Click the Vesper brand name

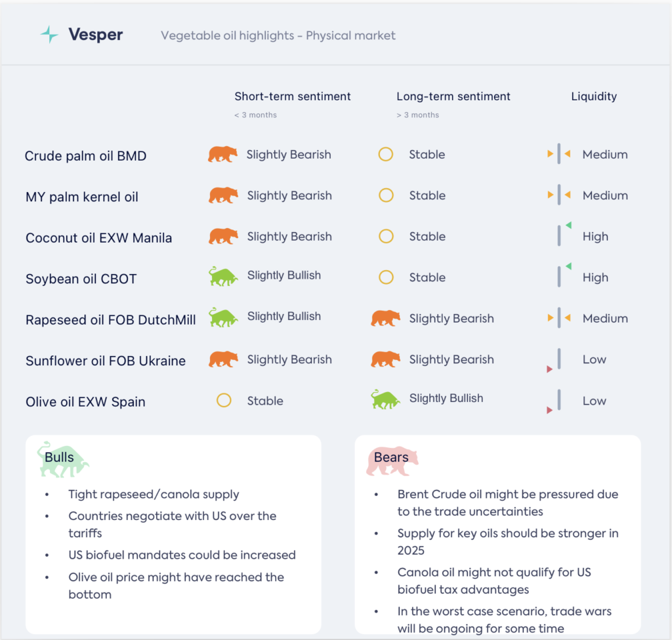(96, 35)
